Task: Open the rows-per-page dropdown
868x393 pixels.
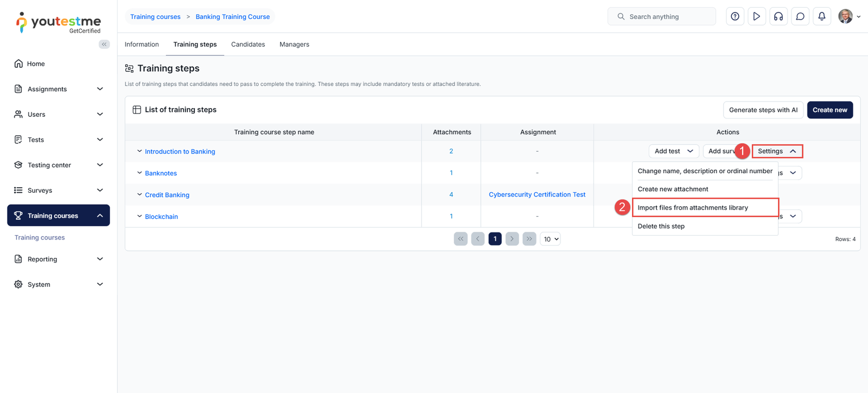Action: tap(550, 239)
